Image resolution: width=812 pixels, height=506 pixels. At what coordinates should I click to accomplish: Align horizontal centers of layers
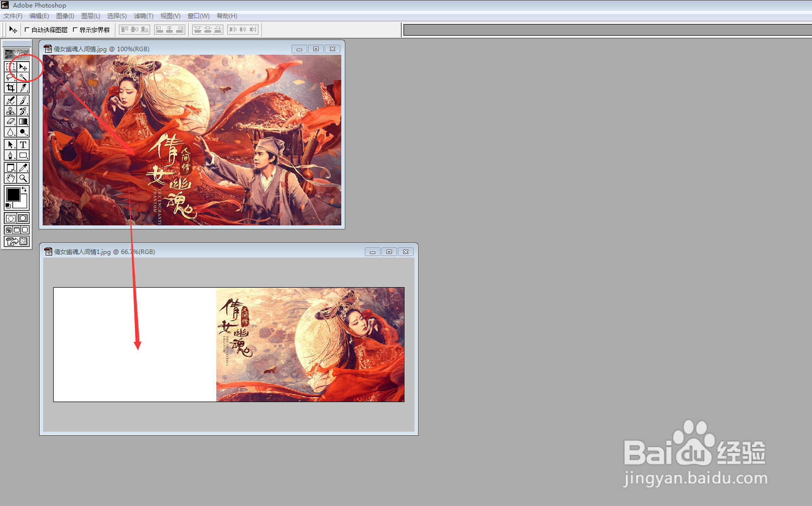pos(170,30)
